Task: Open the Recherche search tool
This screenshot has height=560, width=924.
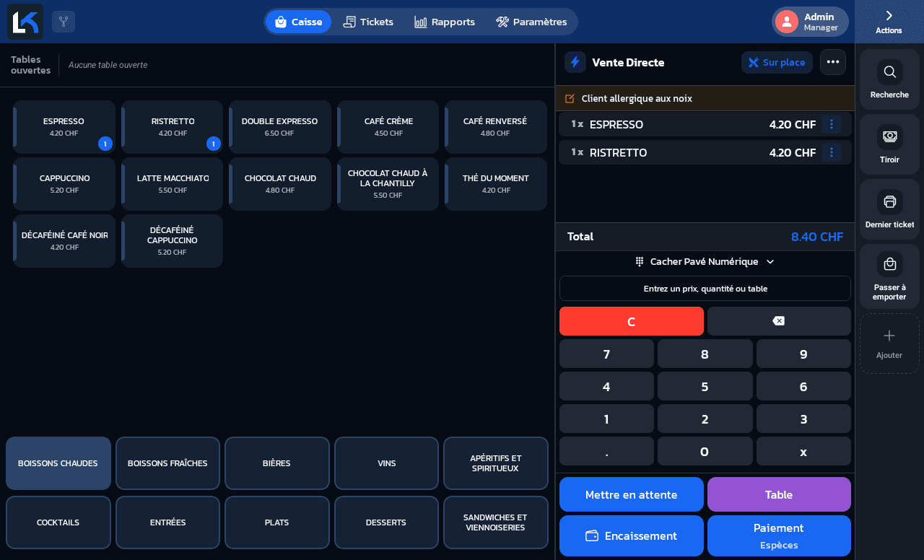Action: [x=889, y=79]
